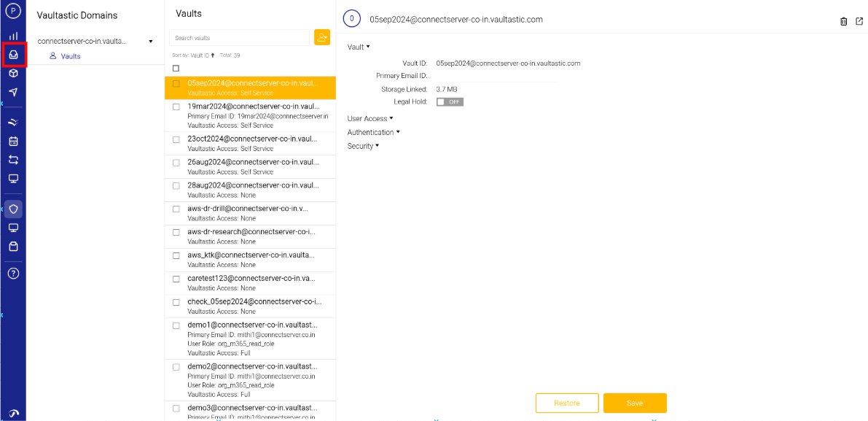Select the 19mar2024 vault row

tap(250, 116)
